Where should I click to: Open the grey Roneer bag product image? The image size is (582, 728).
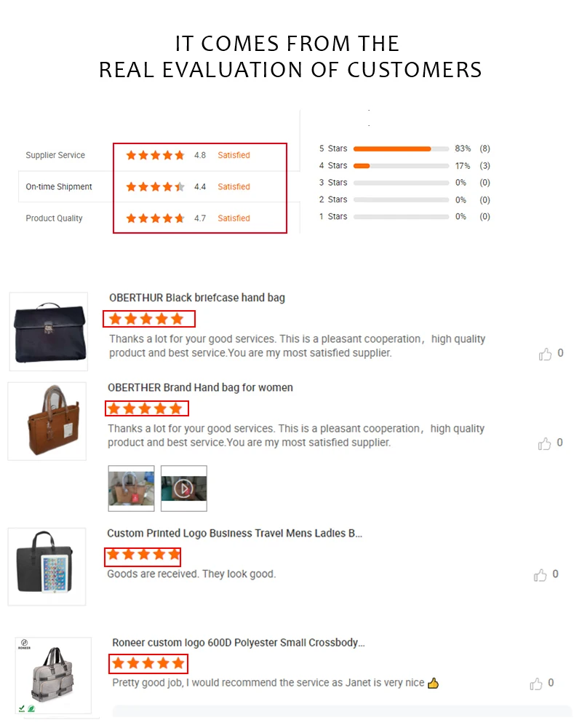[x=53, y=676]
